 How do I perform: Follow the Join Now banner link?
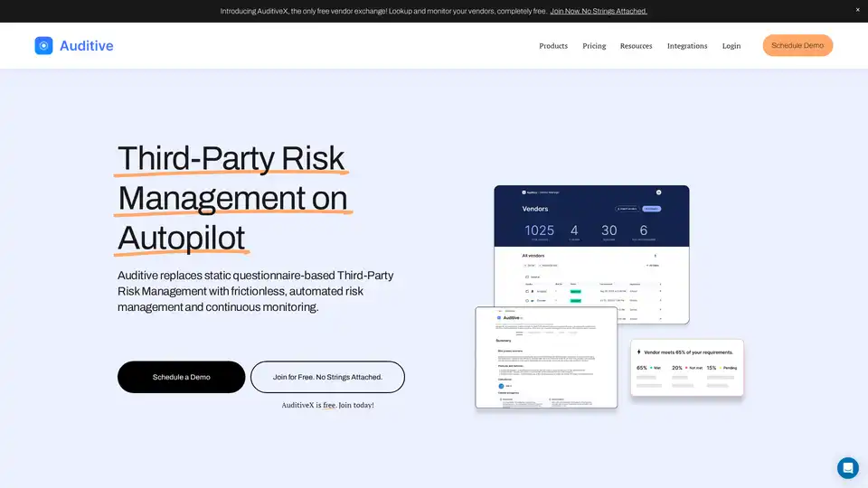(599, 11)
